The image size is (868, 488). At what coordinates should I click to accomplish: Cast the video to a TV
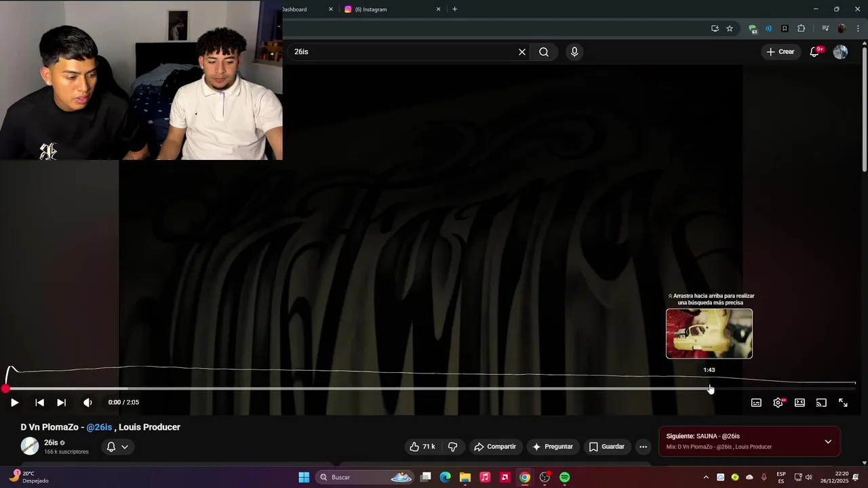(x=821, y=403)
